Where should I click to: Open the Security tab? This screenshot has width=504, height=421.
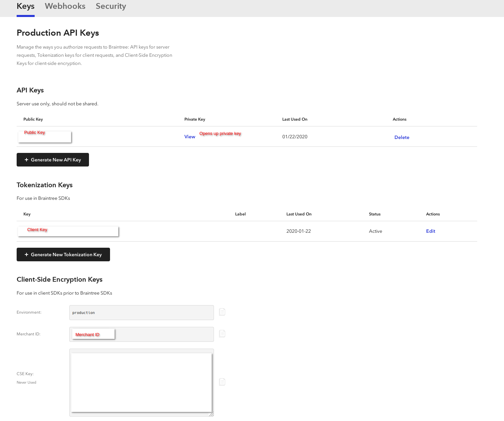111,6
